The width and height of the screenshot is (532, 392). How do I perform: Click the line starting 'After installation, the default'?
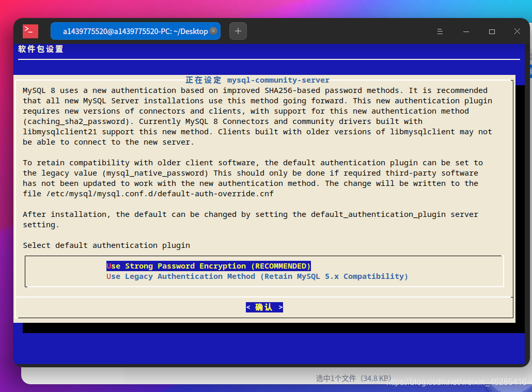tap(251, 214)
